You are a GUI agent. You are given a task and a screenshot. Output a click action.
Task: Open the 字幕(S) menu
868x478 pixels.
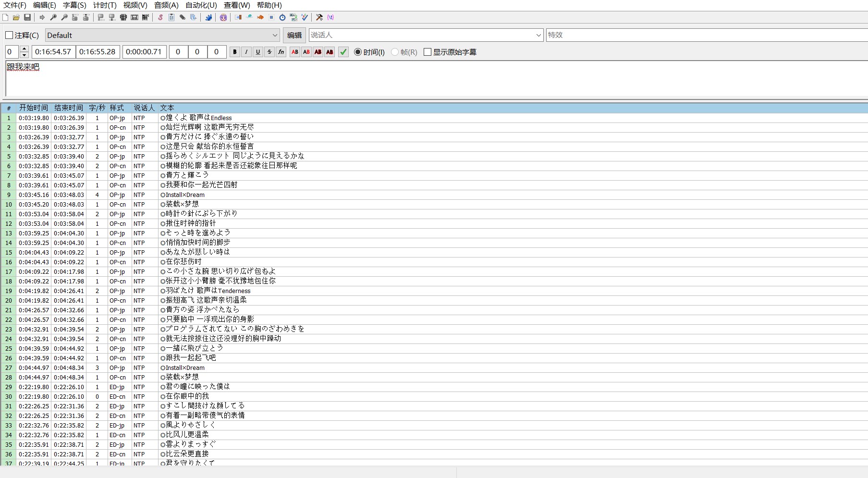74,5
